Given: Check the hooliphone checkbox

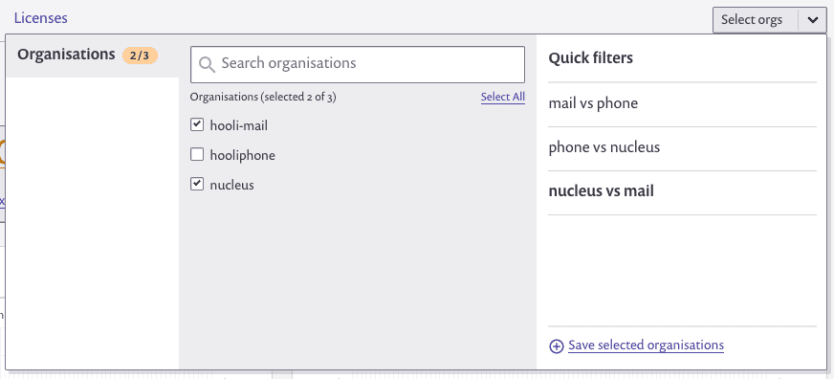Looking at the screenshot, I should pos(197,155).
